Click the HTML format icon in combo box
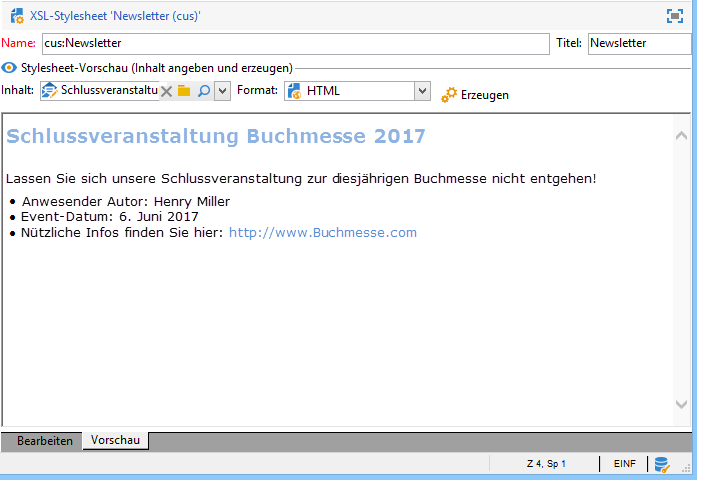Screen dimensions: 717x494 [x=294, y=91]
